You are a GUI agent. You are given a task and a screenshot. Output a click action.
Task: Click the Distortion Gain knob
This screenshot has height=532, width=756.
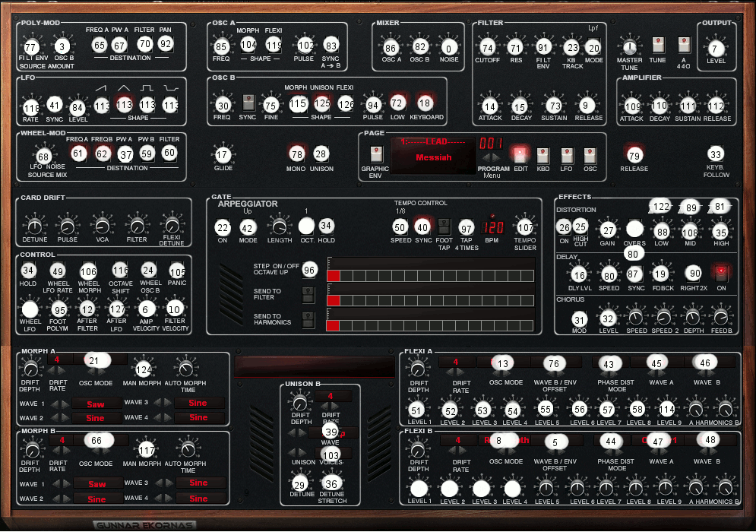(609, 230)
